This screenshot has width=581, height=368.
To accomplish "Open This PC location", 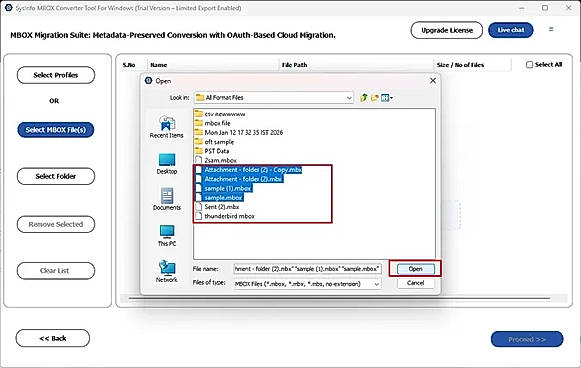I will point(167,236).
